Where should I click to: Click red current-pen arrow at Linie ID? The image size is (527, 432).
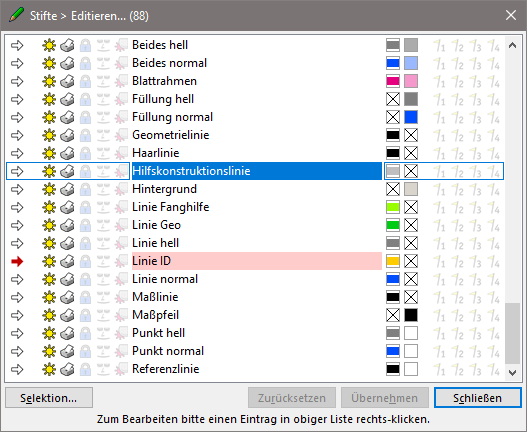17,261
